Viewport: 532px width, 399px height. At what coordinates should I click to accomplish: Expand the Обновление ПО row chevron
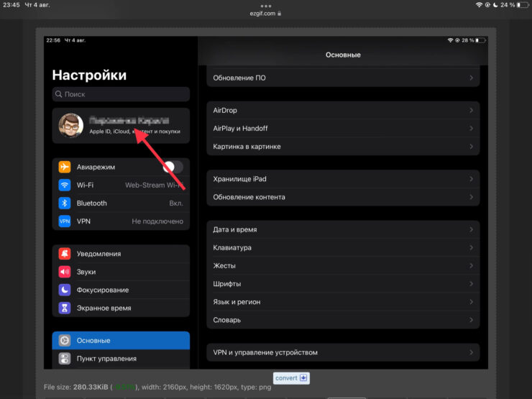click(471, 78)
